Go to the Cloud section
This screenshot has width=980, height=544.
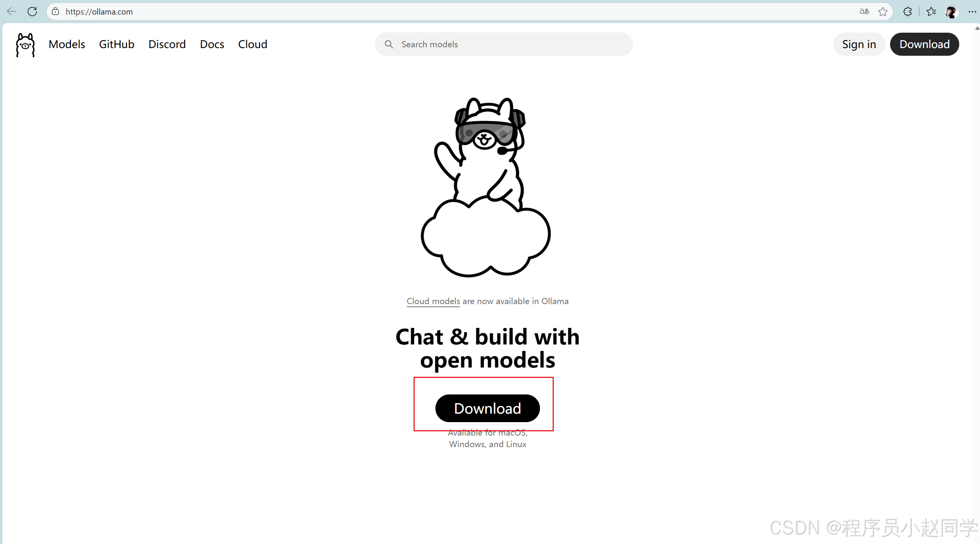click(x=252, y=44)
